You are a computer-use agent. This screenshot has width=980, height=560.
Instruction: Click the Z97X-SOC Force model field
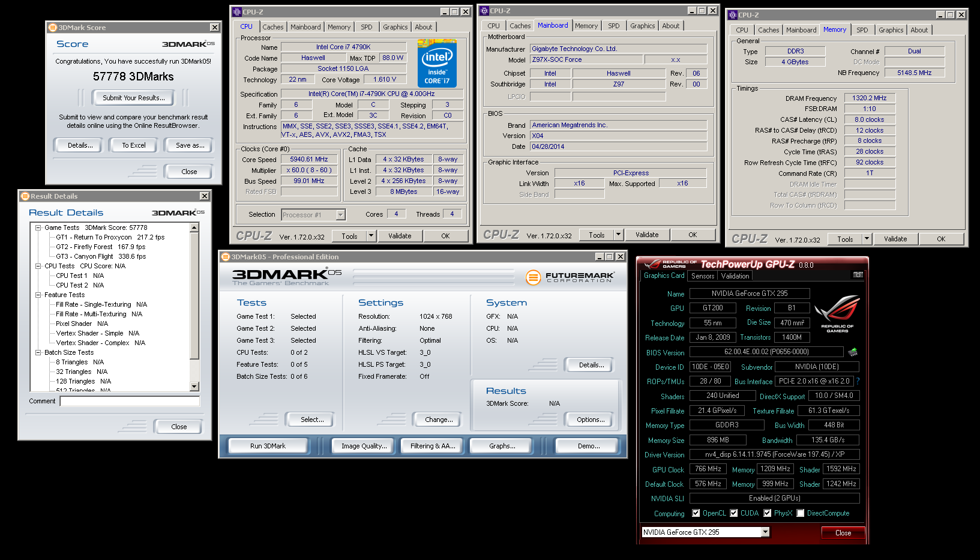pyautogui.click(x=586, y=60)
